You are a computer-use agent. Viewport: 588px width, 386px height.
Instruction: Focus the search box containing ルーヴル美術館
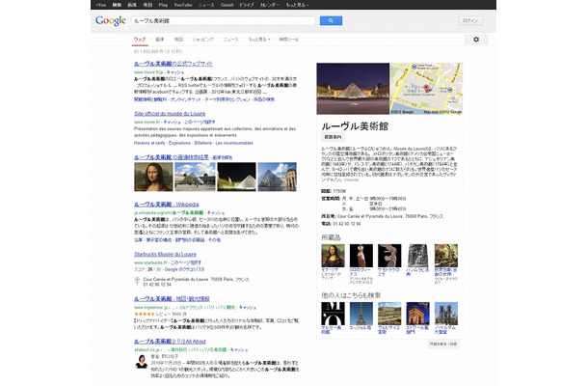(x=223, y=20)
